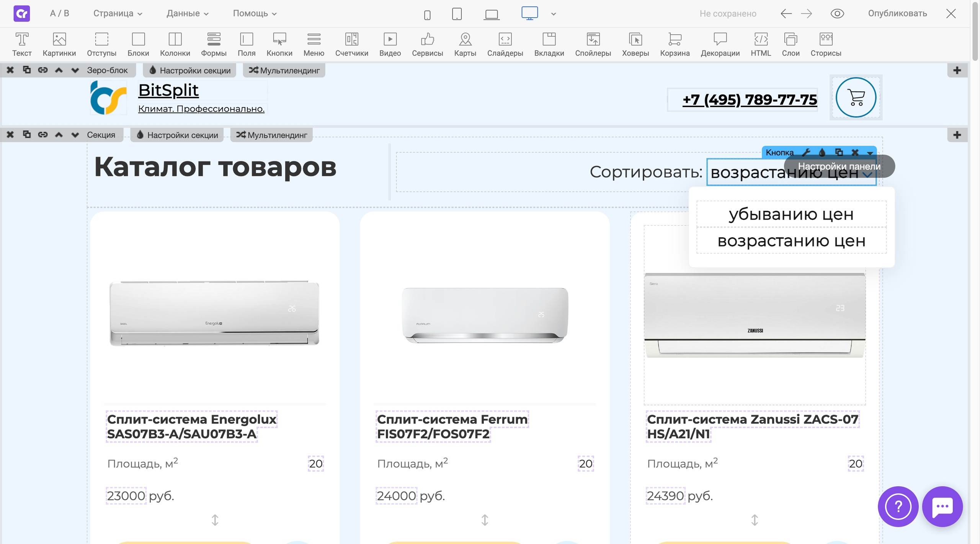980x544 pixels.
Task: Insert Отступы spacing element
Action: pos(101,44)
